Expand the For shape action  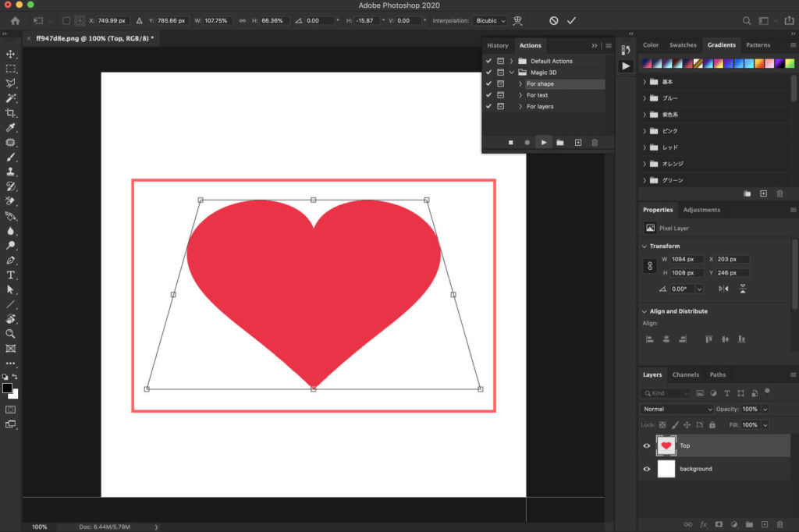pos(520,83)
